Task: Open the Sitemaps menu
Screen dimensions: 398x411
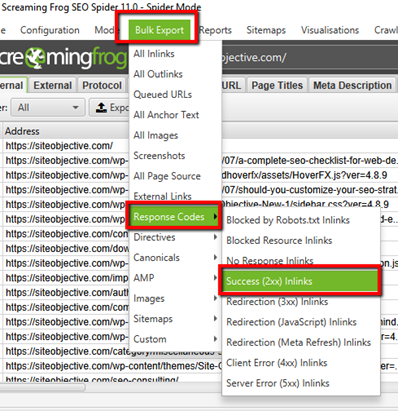Action: [266, 30]
